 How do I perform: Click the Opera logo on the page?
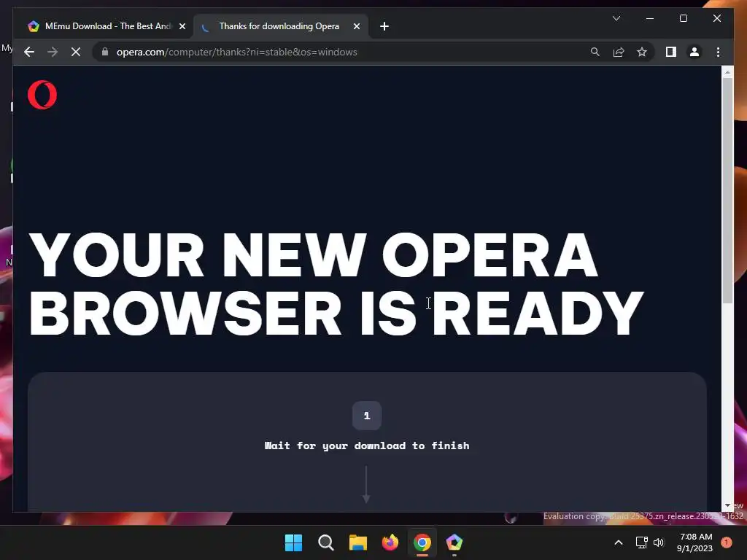point(42,95)
